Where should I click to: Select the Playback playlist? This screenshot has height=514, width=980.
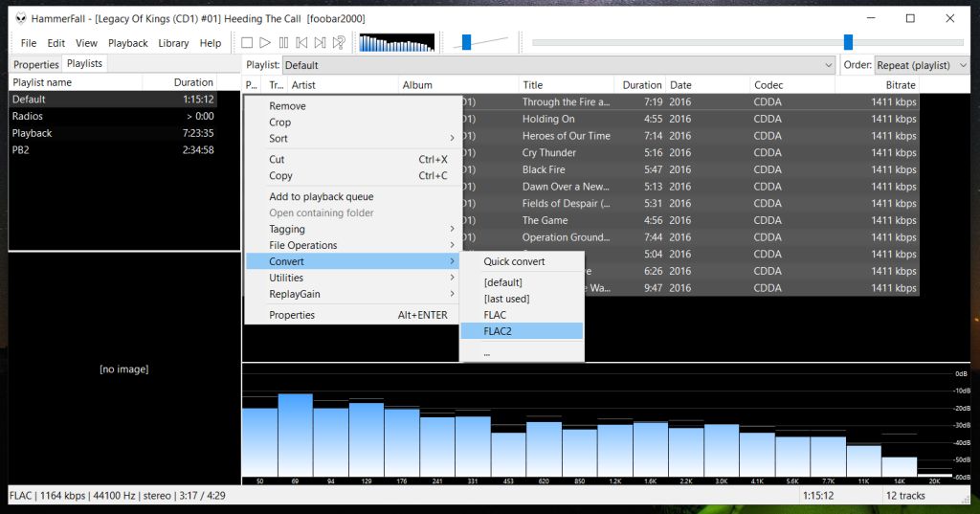click(114, 132)
